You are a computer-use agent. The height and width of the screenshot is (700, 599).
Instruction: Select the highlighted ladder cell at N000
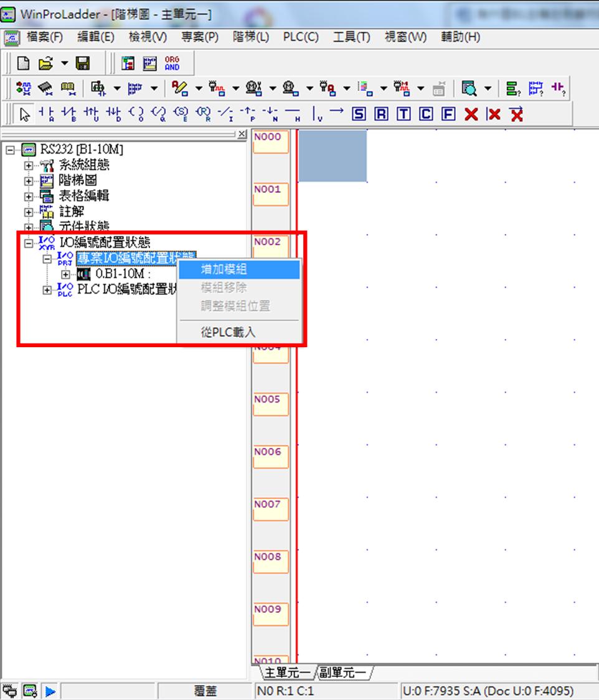click(333, 156)
